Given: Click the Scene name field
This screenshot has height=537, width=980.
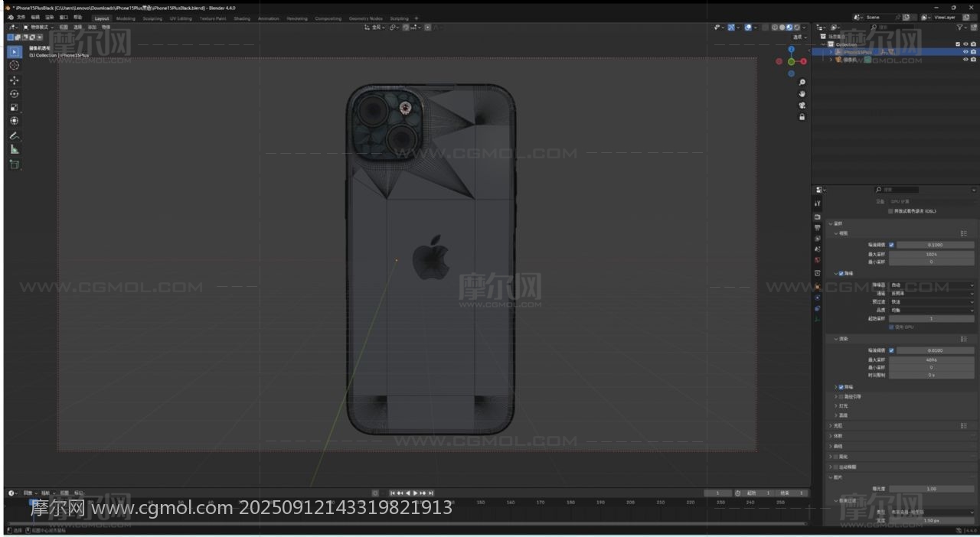Looking at the screenshot, I should point(881,17).
